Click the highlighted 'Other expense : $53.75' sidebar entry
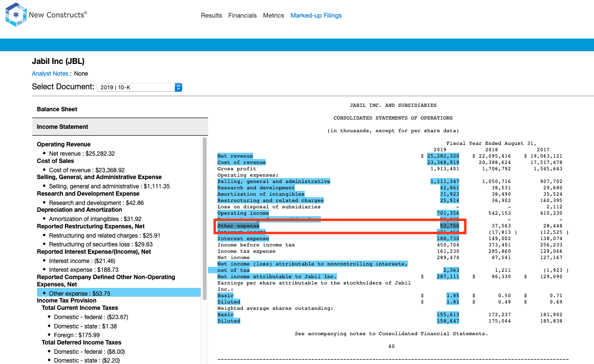The image size is (594, 364). (119, 293)
